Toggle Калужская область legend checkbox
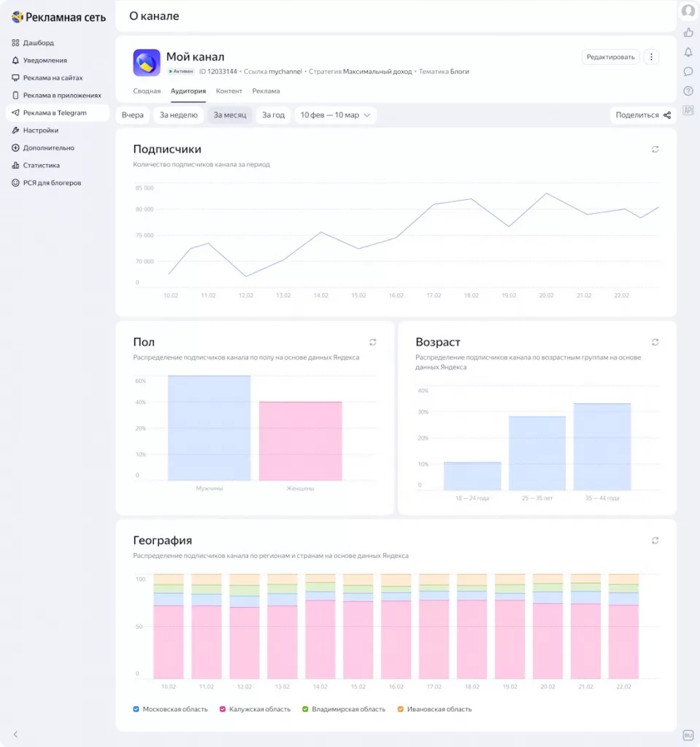Viewport: 700px width, 747px height. coord(222,709)
